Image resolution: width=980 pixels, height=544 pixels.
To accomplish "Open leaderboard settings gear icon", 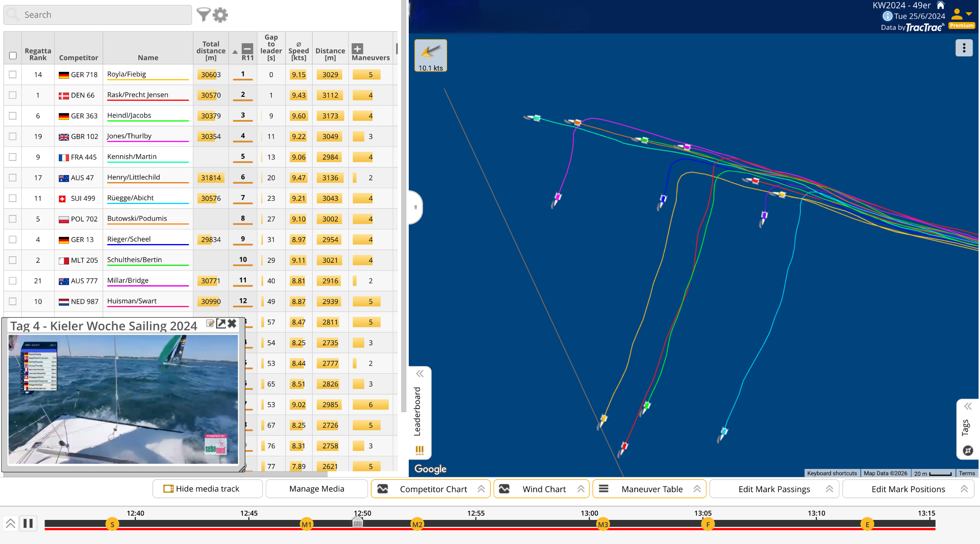I will point(220,15).
